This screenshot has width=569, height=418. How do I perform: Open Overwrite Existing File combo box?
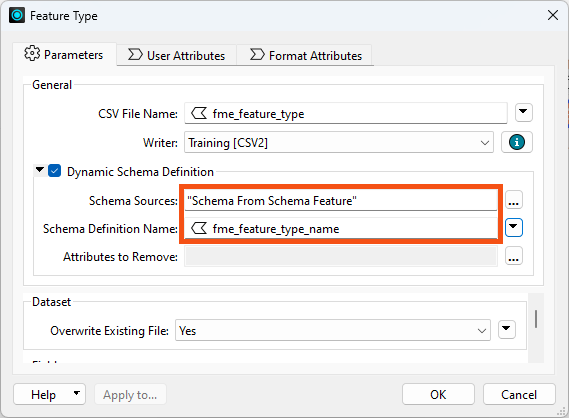pyautogui.click(x=333, y=330)
